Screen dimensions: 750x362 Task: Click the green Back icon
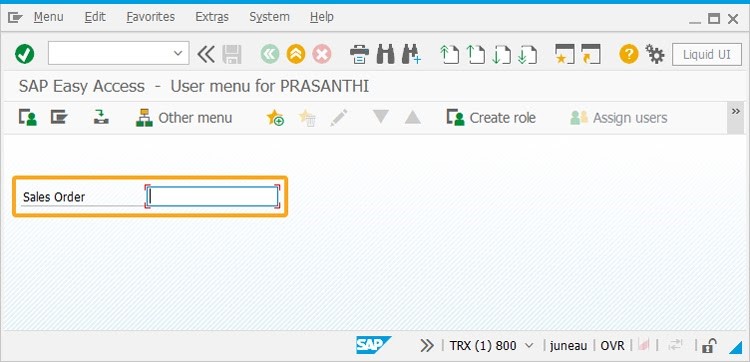pos(270,54)
